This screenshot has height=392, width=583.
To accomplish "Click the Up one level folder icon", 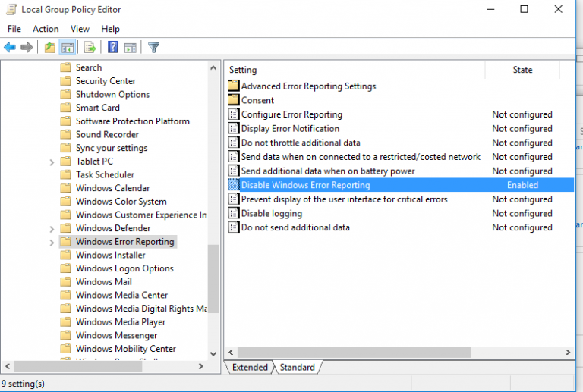I will pyautogui.click(x=50, y=48).
